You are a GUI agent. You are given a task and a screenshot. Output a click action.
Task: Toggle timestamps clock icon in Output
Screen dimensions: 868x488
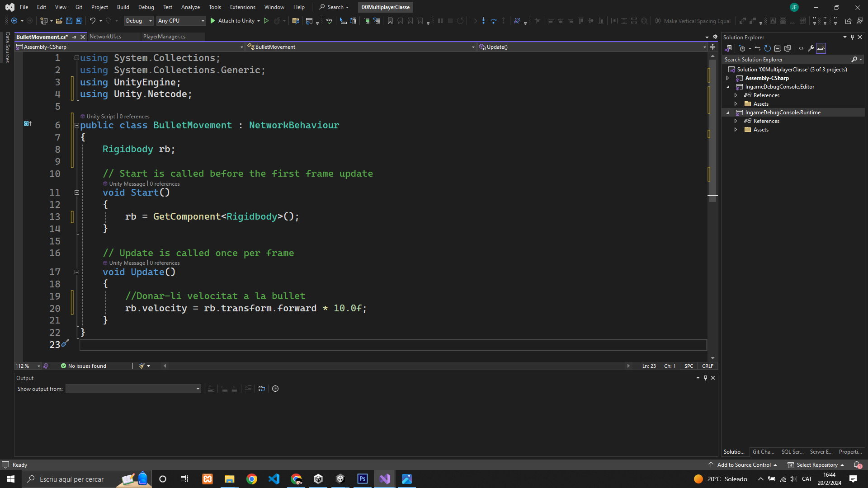tap(275, 389)
